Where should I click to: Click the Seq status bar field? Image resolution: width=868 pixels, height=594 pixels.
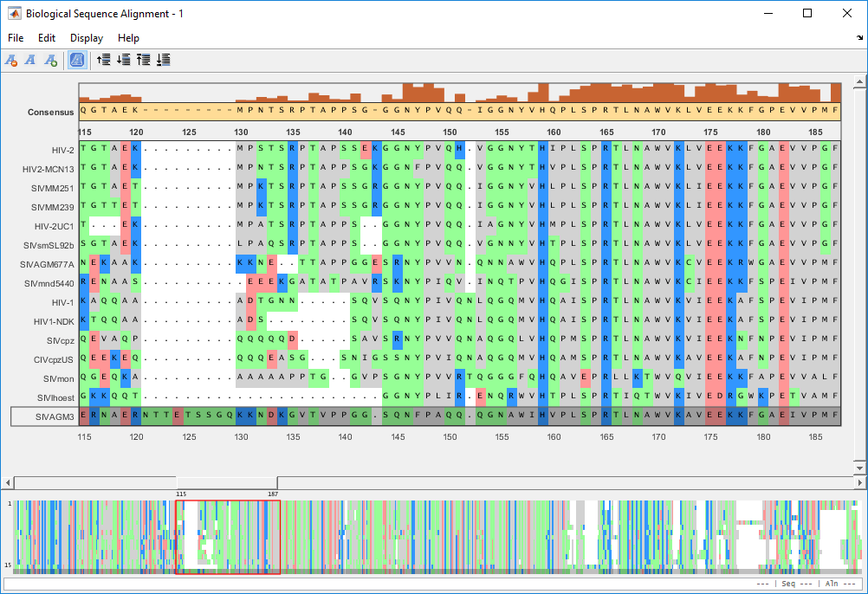pyautogui.click(x=797, y=584)
